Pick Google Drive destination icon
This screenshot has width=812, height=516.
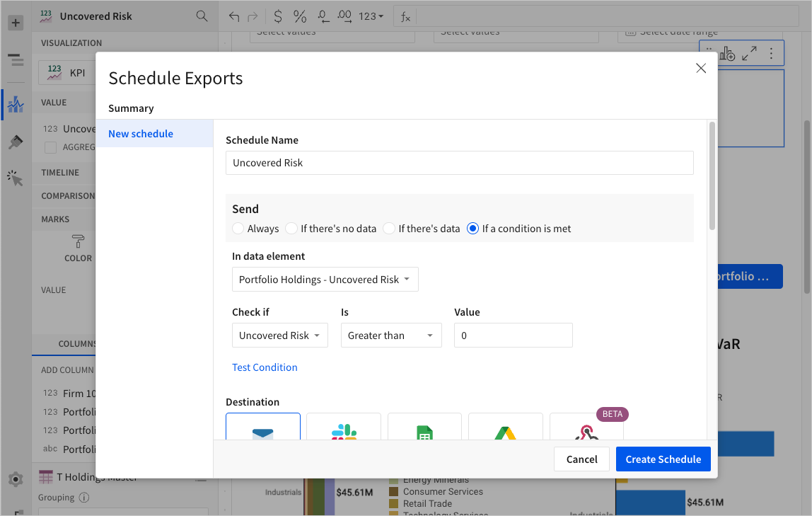[x=505, y=429]
